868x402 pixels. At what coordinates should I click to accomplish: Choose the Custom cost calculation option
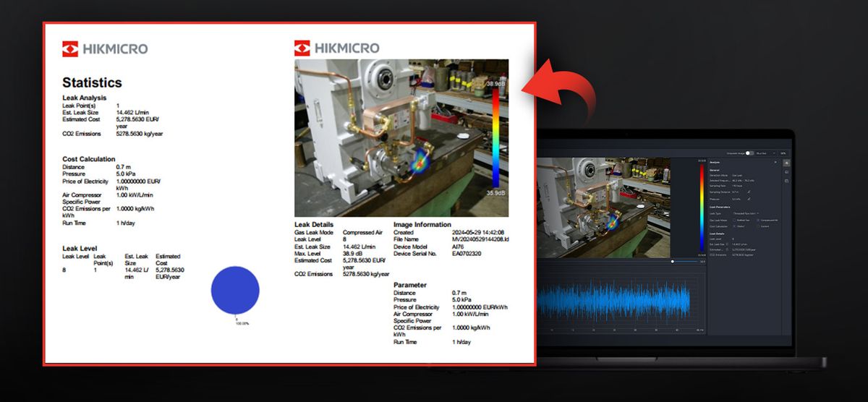click(x=757, y=226)
